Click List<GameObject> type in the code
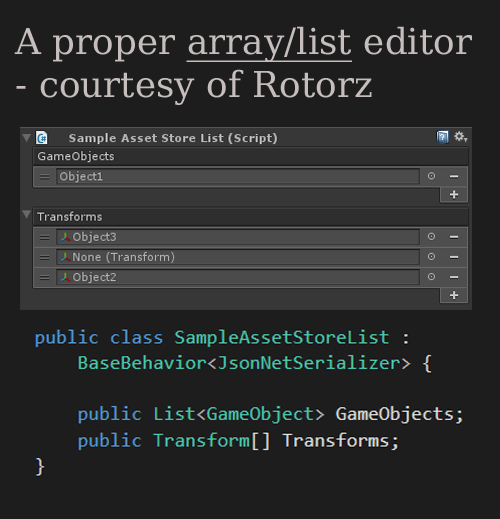Image resolution: width=500 pixels, height=519 pixels. (x=239, y=414)
